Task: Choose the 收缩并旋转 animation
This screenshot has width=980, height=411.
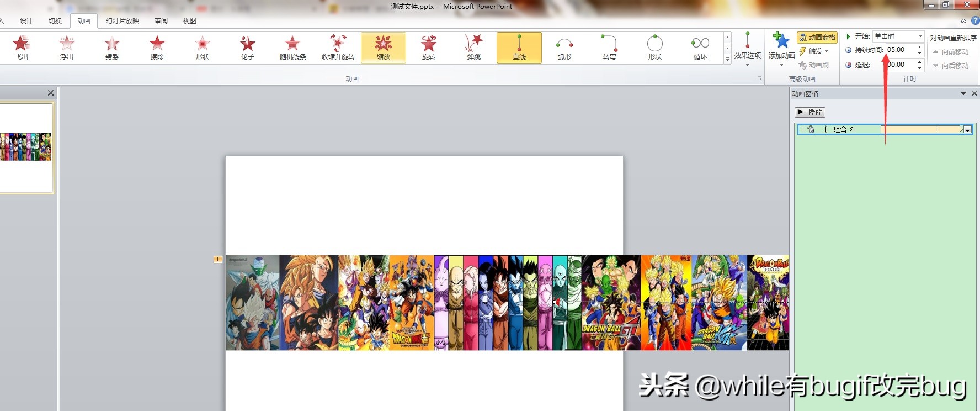Action: pos(338,48)
